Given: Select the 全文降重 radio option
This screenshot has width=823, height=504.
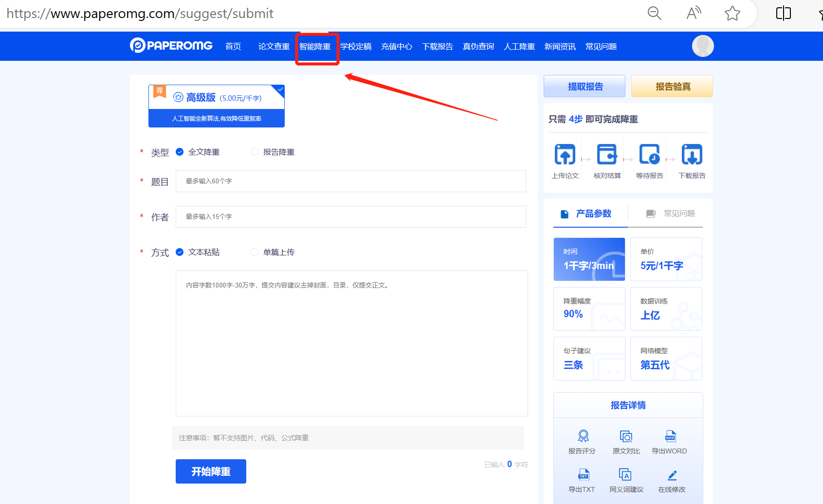Looking at the screenshot, I should (x=180, y=152).
